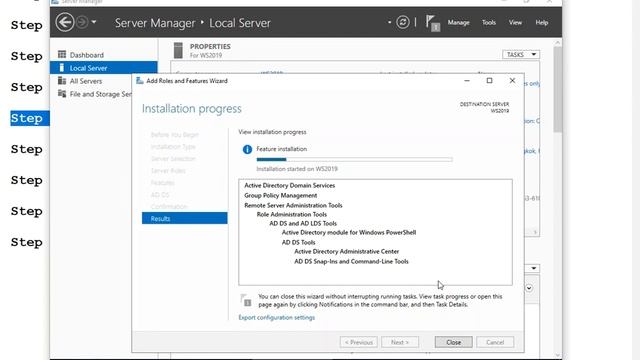Click the Server Manager vertical scrollbar
The image size is (640, 360).
558,89
